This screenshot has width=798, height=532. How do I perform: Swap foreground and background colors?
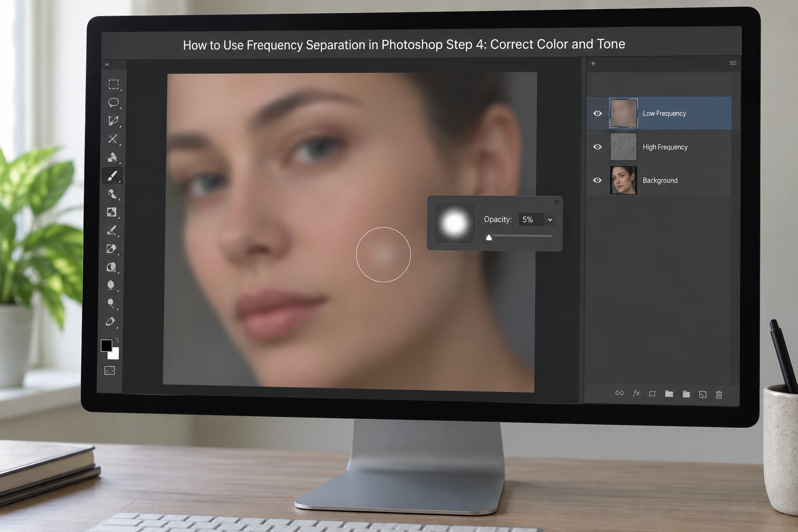click(x=117, y=340)
